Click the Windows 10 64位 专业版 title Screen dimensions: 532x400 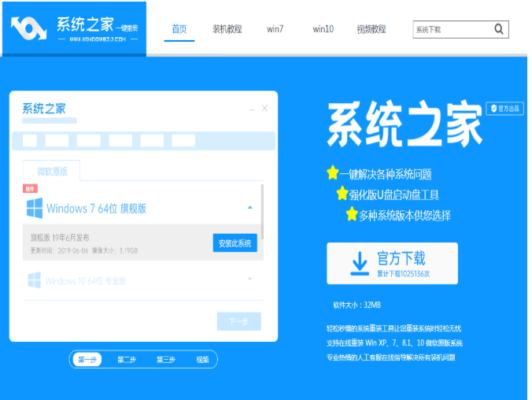(x=86, y=281)
